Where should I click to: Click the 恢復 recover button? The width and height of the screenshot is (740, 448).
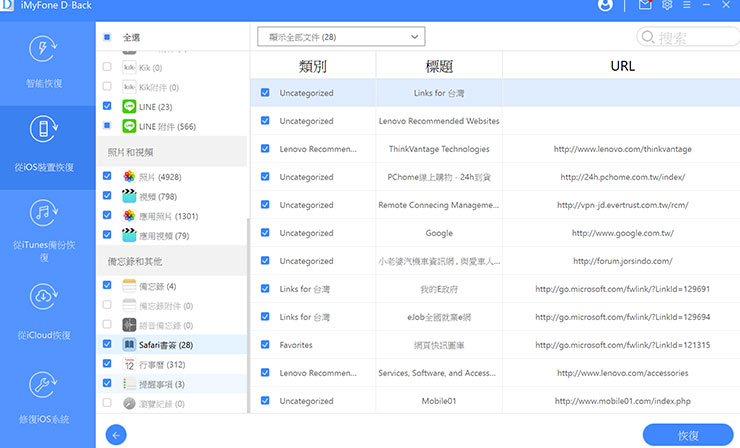point(688,435)
